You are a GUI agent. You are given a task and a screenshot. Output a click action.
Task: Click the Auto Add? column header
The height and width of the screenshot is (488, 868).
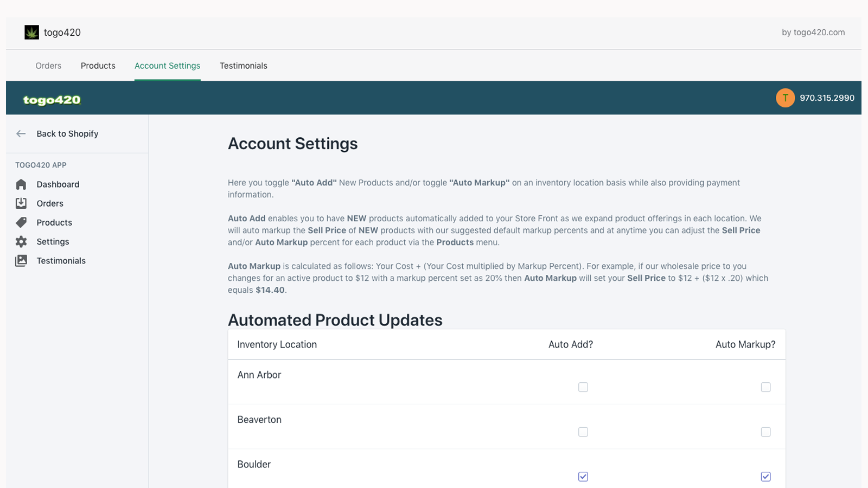pyautogui.click(x=571, y=344)
